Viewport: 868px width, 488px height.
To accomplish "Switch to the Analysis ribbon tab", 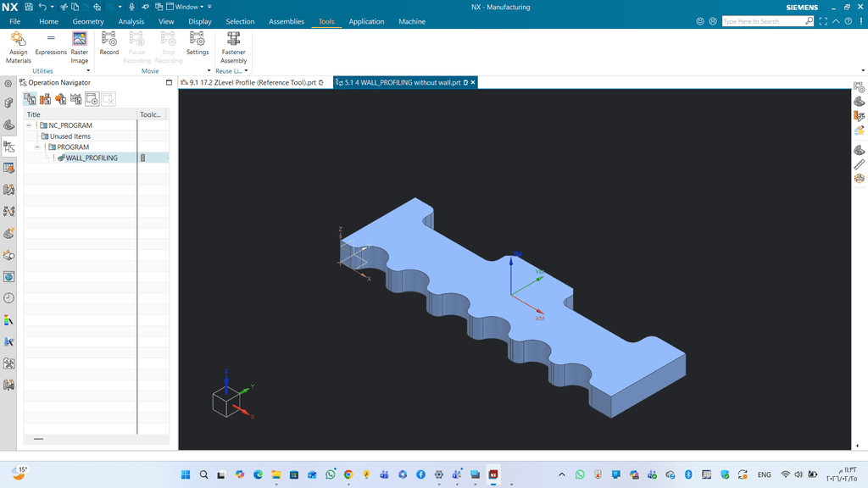I will [131, 21].
